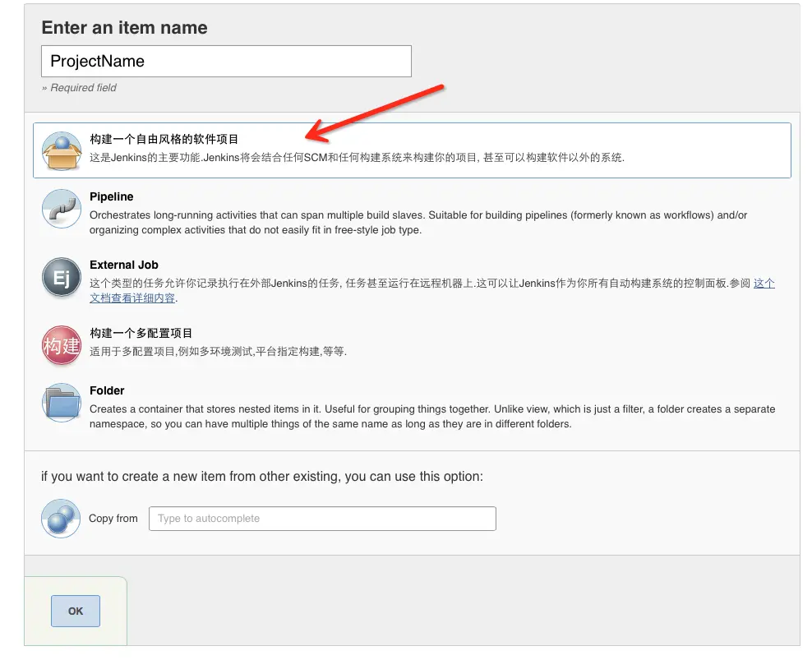812x660 pixels.
Task: Click the Folder description text
Action: tap(432, 417)
